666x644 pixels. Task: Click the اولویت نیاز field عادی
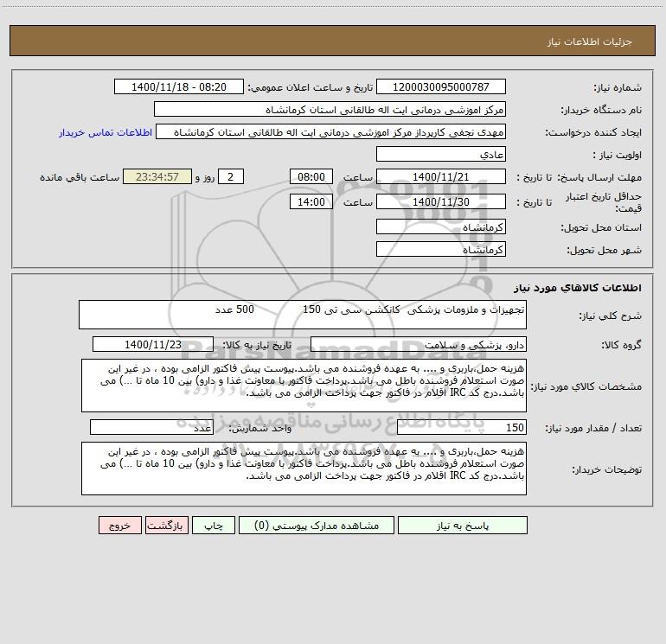[x=441, y=154]
